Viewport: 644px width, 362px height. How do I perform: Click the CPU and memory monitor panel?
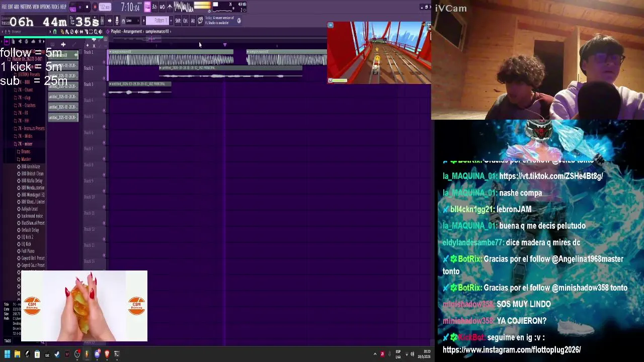coord(230,7)
